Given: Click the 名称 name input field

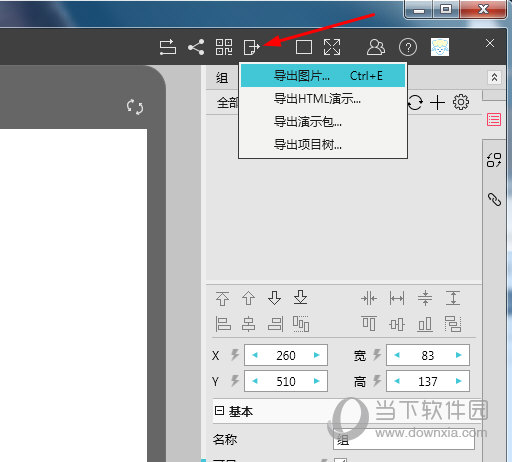Looking at the screenshot, I should coord(404,440).
